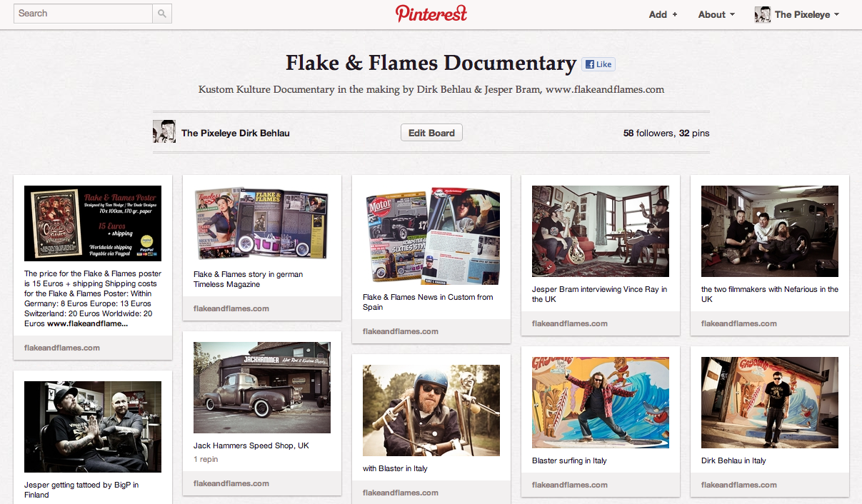
Task: View the 58 followers list
Action: click(648, 133)
